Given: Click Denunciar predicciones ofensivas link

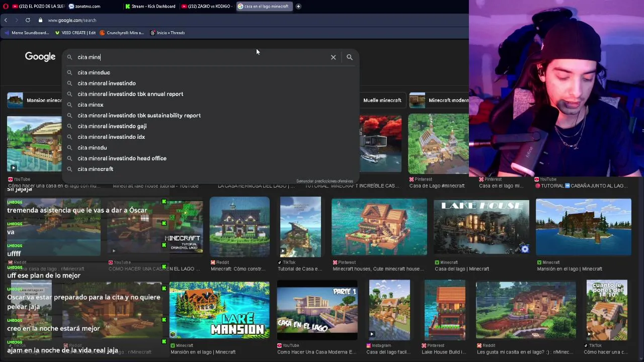Looking at the screenshot, I should (325, 181).
